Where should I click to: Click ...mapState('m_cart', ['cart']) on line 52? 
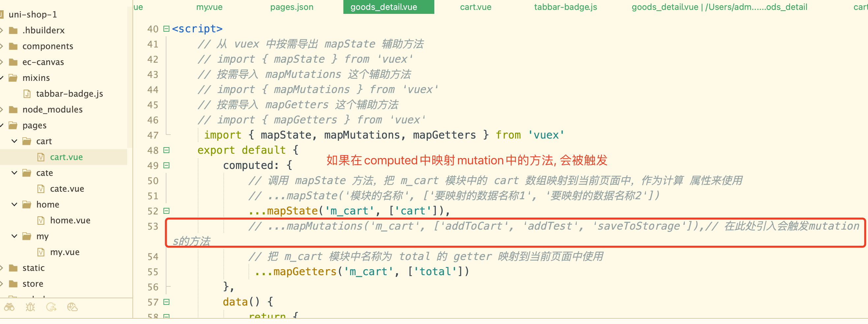pyautogui.click(x=349, y=211)
